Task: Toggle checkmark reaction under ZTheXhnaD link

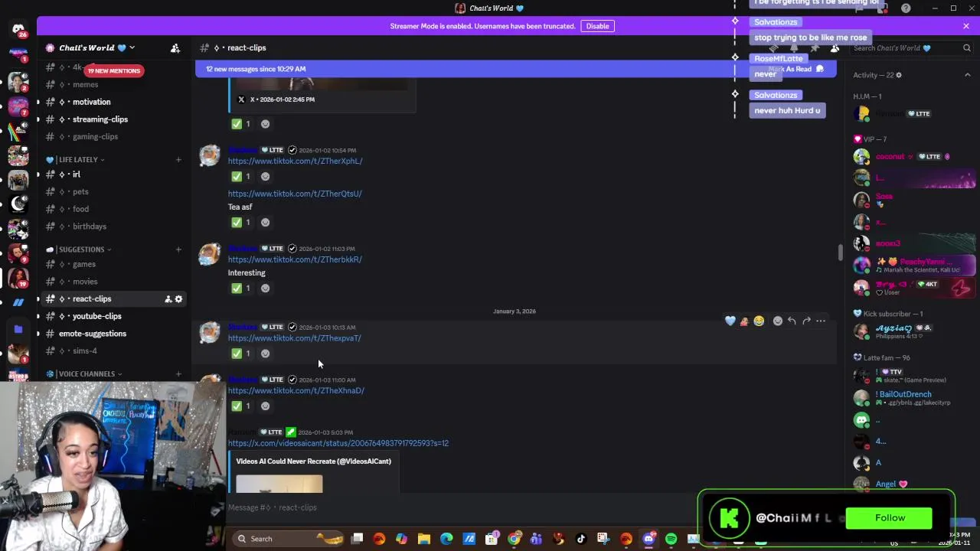Action: (241, 406)
